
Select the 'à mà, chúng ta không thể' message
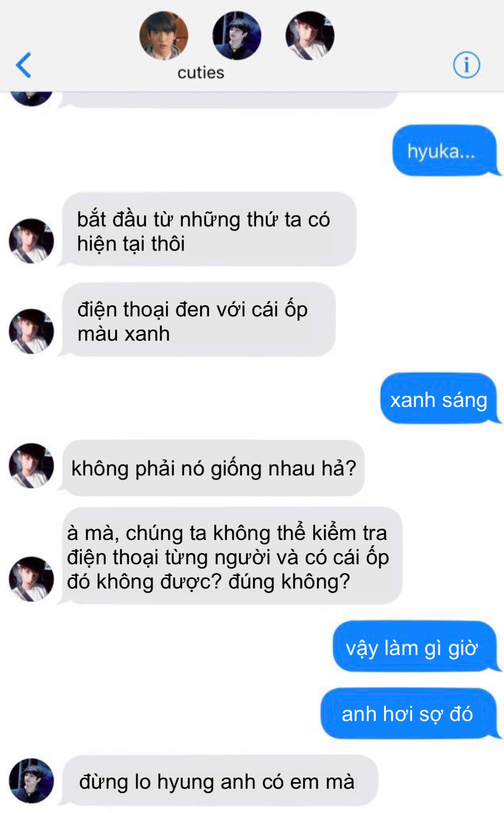point(231,556)
